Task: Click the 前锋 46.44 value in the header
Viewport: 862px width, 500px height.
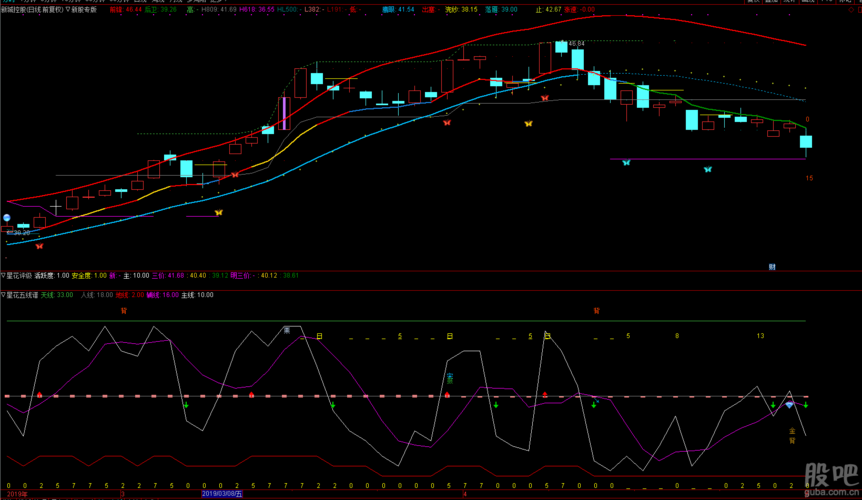Action: 126,9
